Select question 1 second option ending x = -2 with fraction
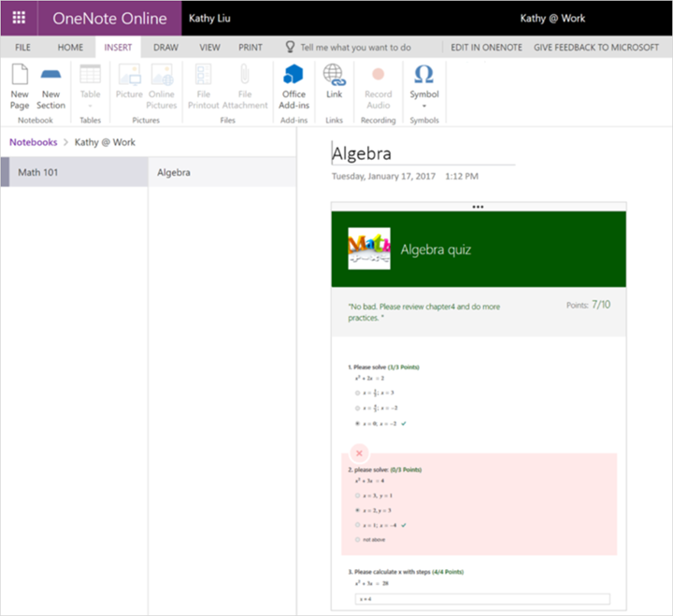The height and width of the screenshot is (616, 673). pyautogui.click(x=357, y=408)
